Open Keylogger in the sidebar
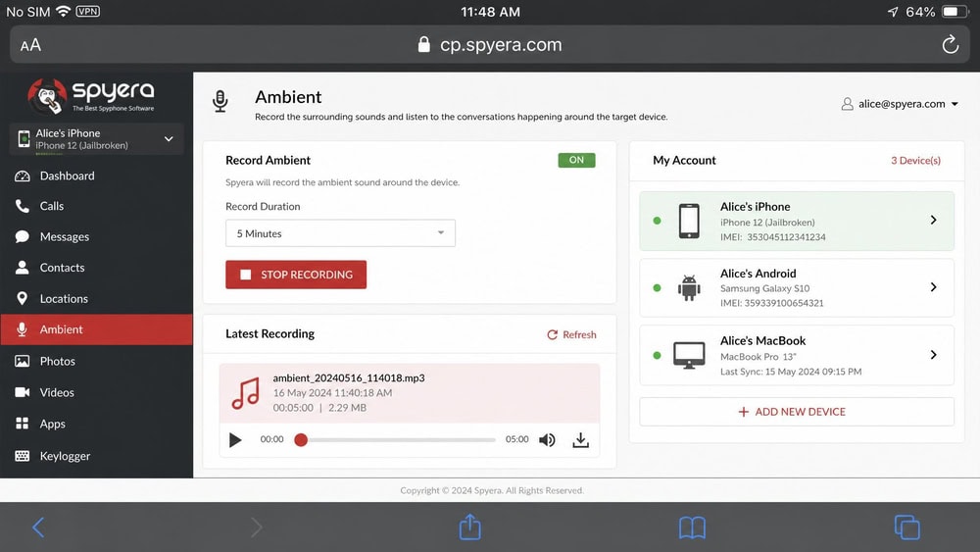This screenshot has width=980, height=552. click(x=96, y=456)
